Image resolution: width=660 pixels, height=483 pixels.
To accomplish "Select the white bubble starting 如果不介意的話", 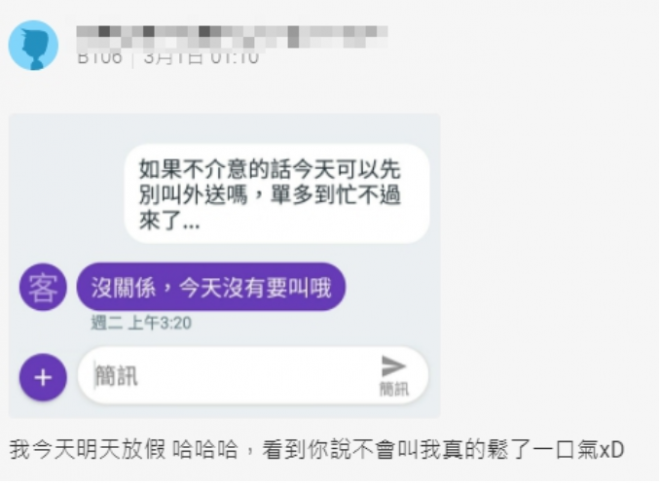I will click(x=277, y=194).
